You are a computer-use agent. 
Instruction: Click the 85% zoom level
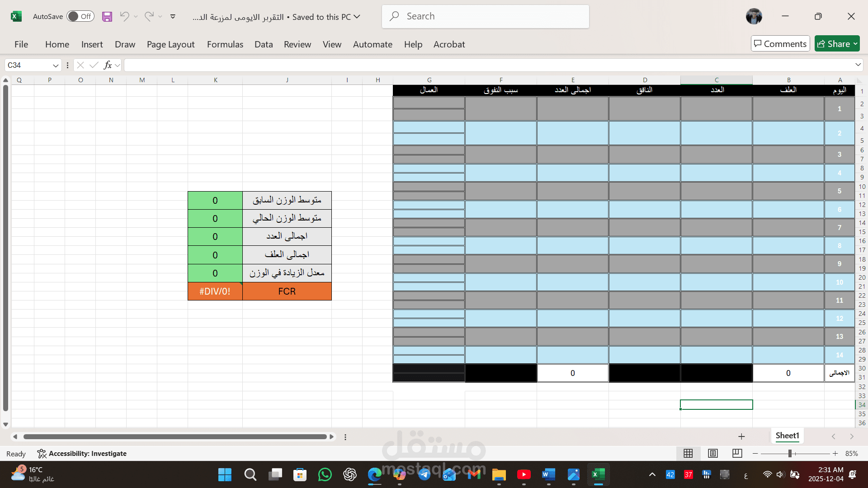point(852,454)
